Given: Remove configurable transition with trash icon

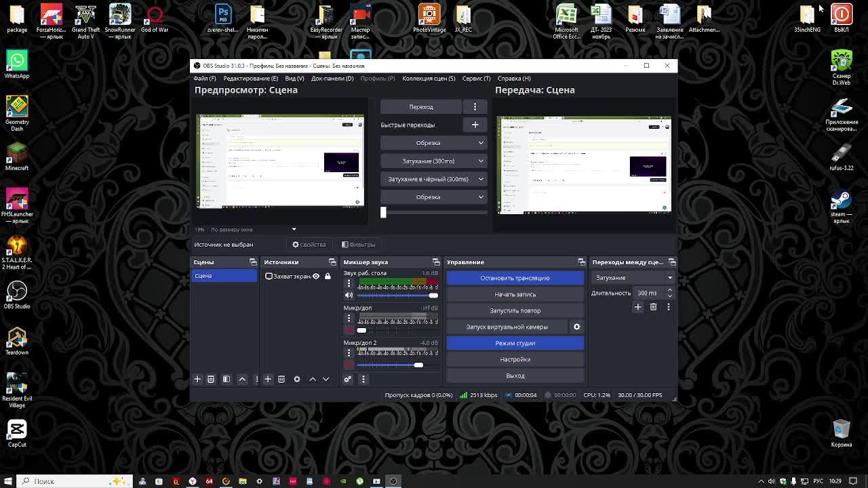Looking at the screenshot, I should (653, 307).
